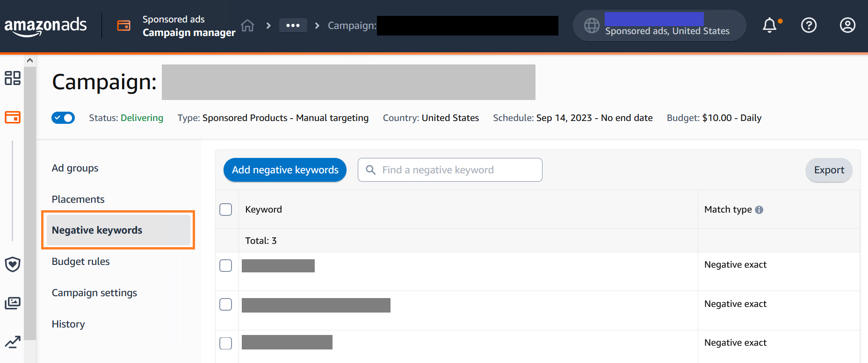Select the Negative keywords section
Viewport: 868px width, 363px height.
(118, 230)
